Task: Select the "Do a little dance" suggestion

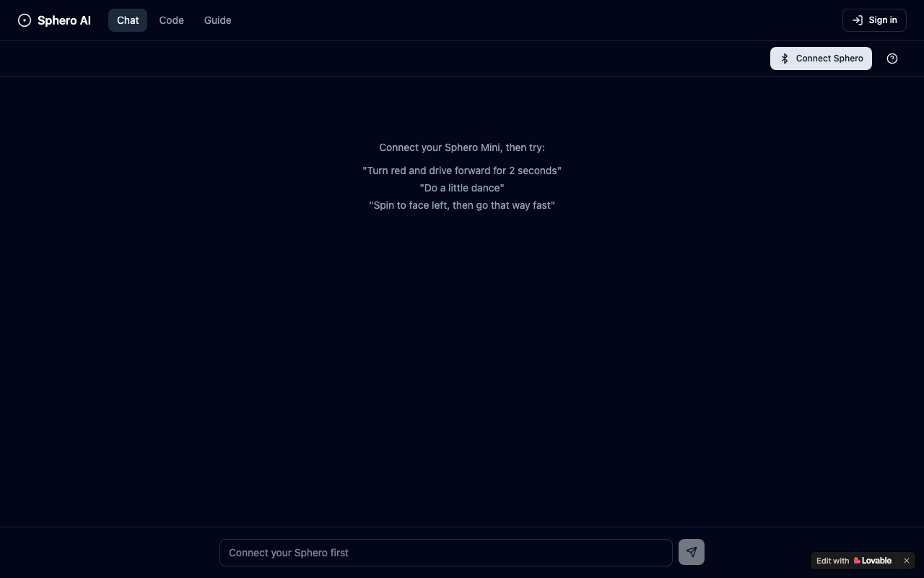Action: (462, 188)
